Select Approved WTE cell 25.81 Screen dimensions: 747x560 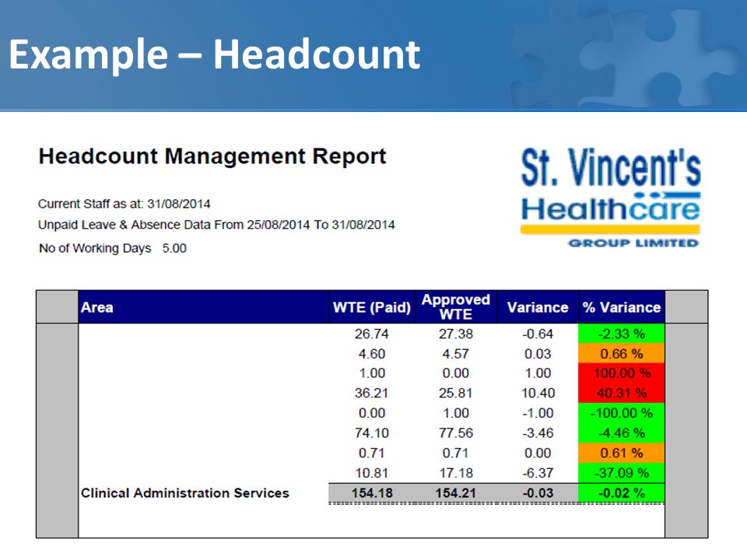click(456, 393)
